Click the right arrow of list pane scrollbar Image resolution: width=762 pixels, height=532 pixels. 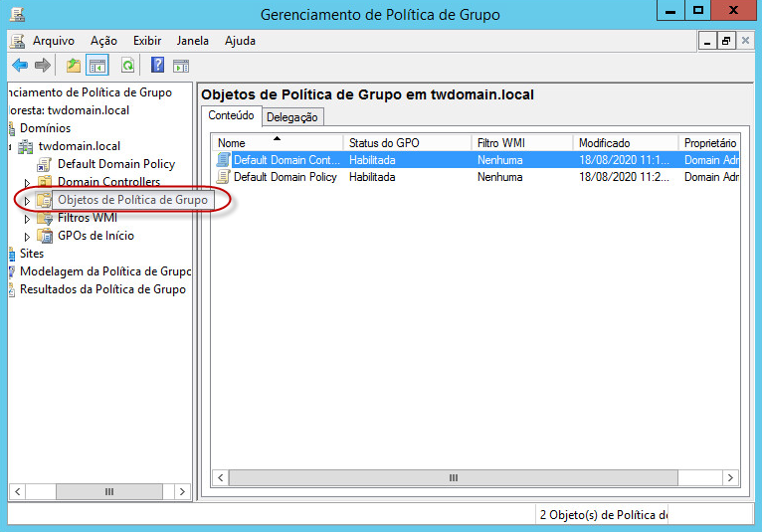coord(730,478)
